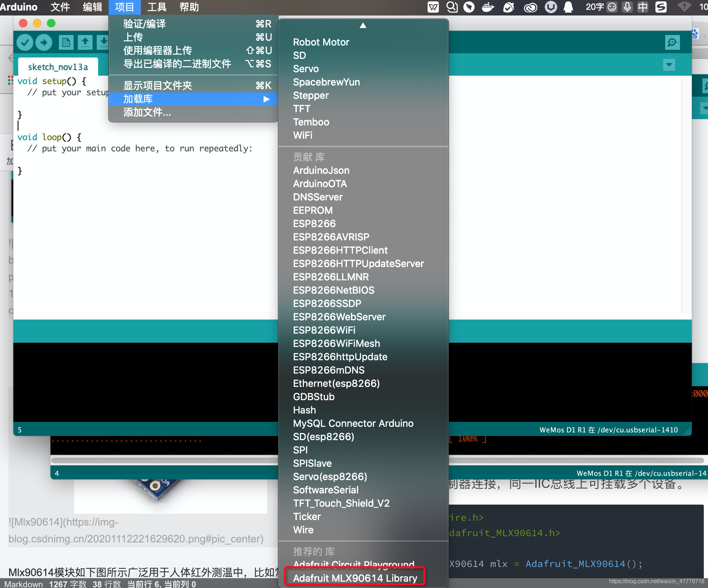The width and height of the screenshot is (708, 588).
Task: Select the ESP8266WiFi library
Action: pyautogui.click(x=363, y=330)
